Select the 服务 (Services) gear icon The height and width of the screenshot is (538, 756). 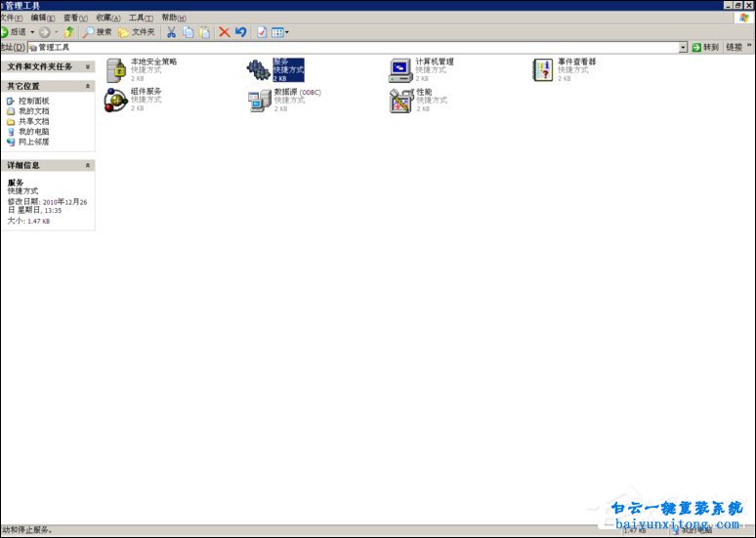(x=258, y=70)
